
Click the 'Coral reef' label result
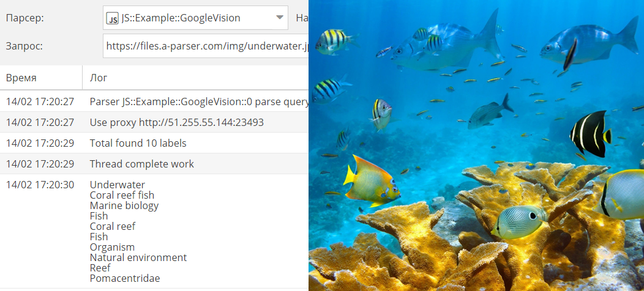[113, 227]
